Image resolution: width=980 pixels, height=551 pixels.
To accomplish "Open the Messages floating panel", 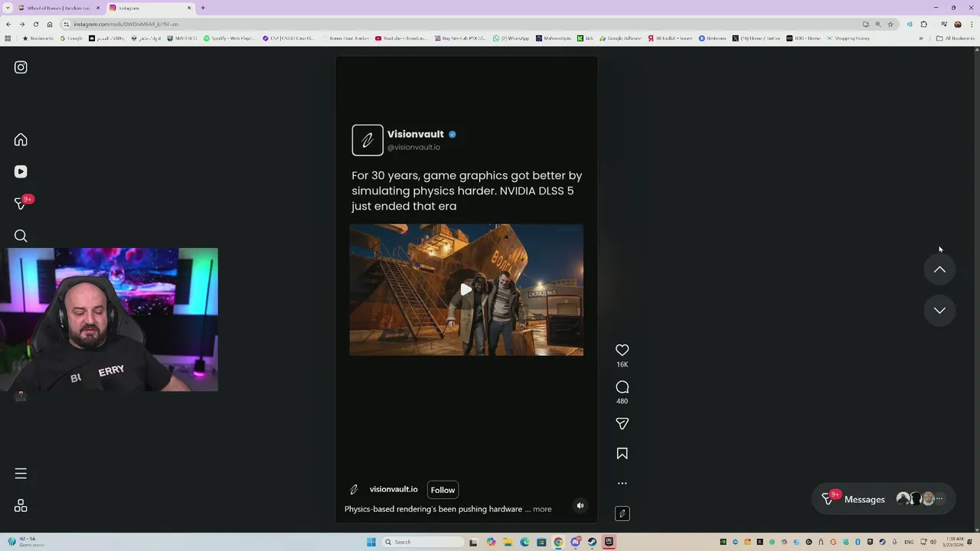I will (x=884, y=499).
